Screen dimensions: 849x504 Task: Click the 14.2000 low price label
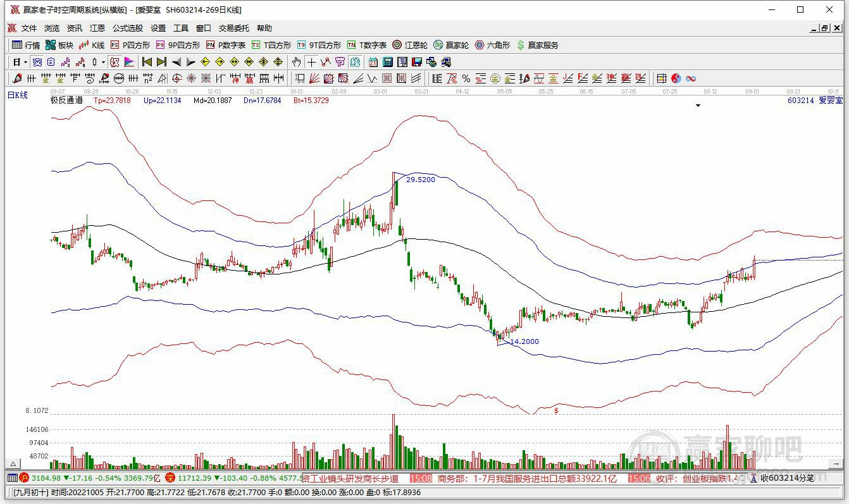click(524, 341)
